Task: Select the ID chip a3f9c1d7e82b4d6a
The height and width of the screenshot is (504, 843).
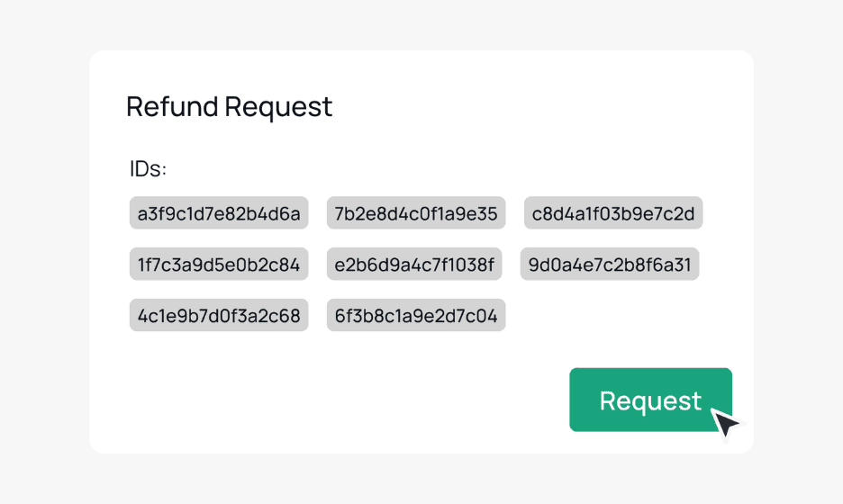Action: pos(219,214)
